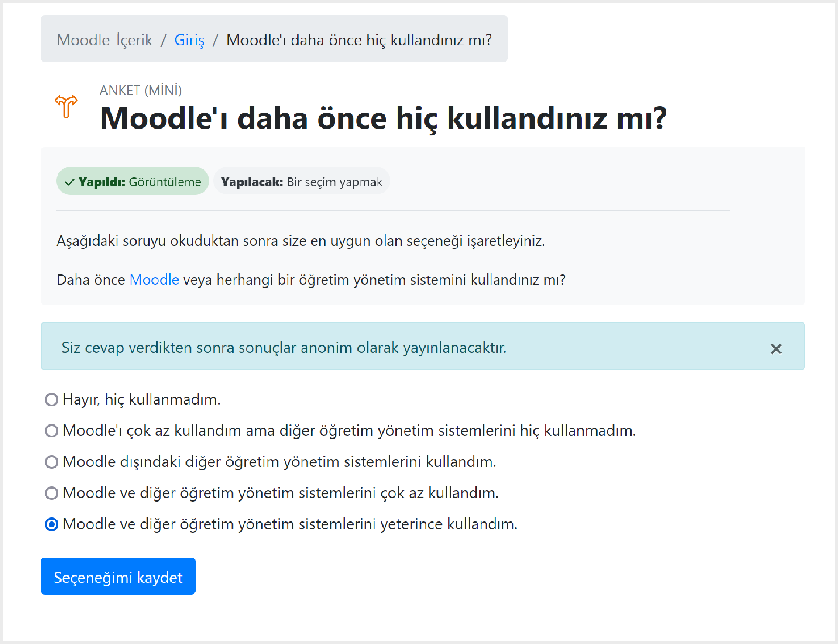Viewport: 838px width, 644px height.
Task: Click the "Yapılacak: Bir seçim yapmak" badge
Action: (302, 181)
